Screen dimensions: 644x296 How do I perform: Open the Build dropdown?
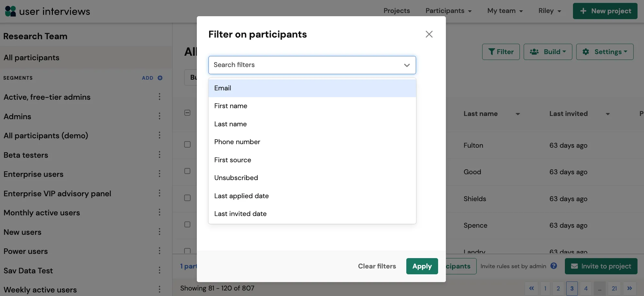(548, 52)
